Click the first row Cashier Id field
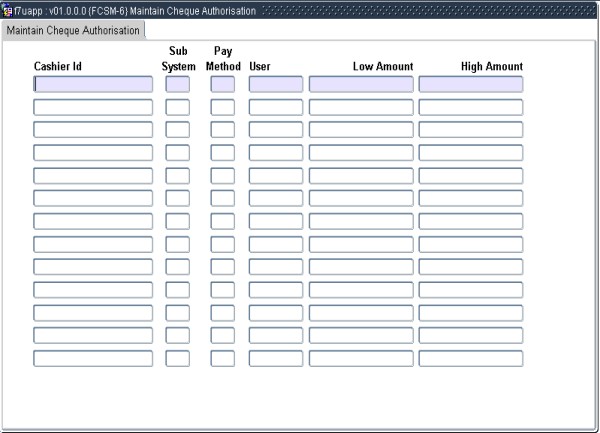Viewport: 600px width, 433px height. [x=93, y=84]
